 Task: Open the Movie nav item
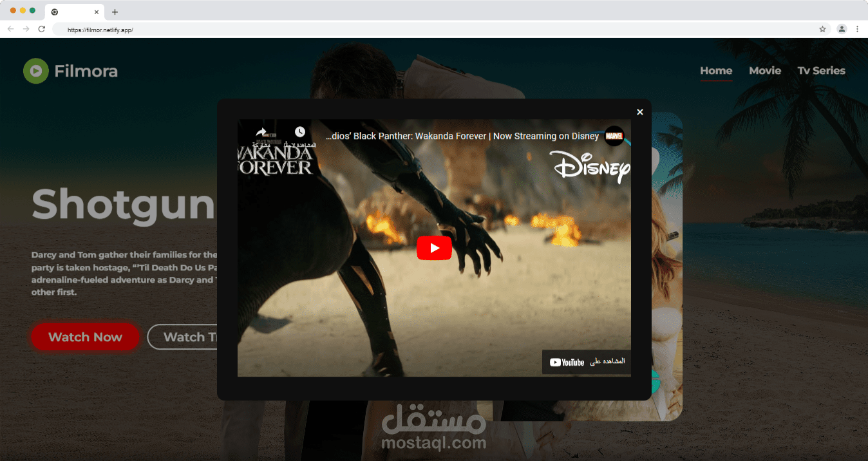(x=765, y=71)
